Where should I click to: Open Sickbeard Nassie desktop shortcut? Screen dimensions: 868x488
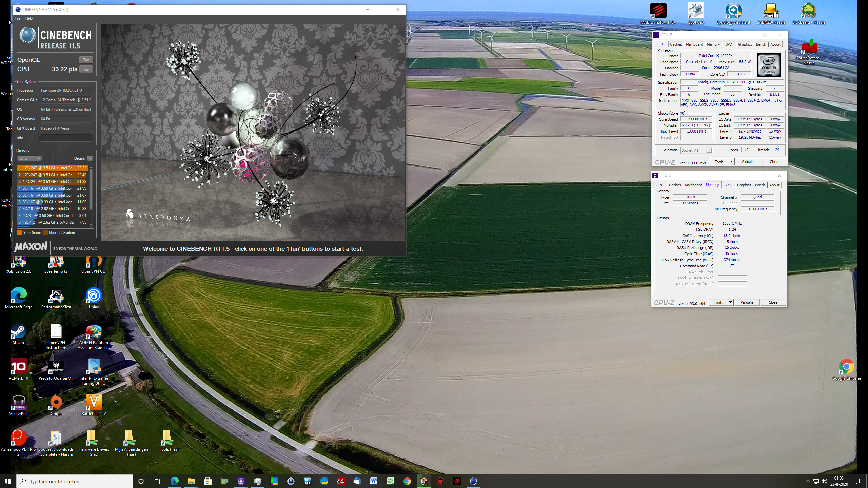click(x=809, y=14)
